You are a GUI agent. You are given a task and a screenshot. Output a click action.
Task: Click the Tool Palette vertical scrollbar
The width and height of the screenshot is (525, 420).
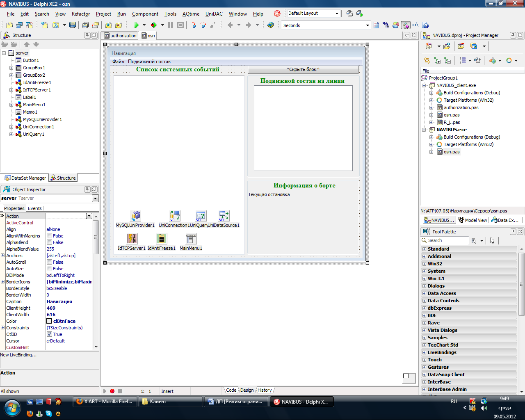522,320
